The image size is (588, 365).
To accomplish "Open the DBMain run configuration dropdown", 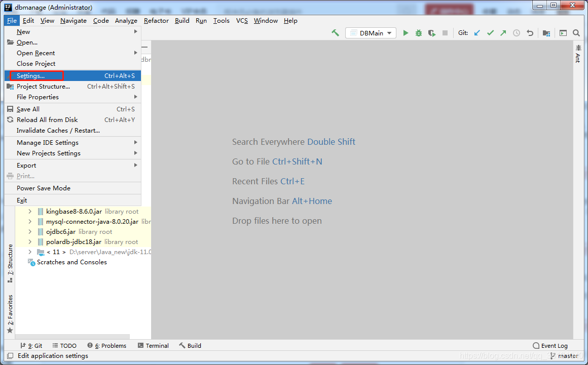I will coord(371,33).
